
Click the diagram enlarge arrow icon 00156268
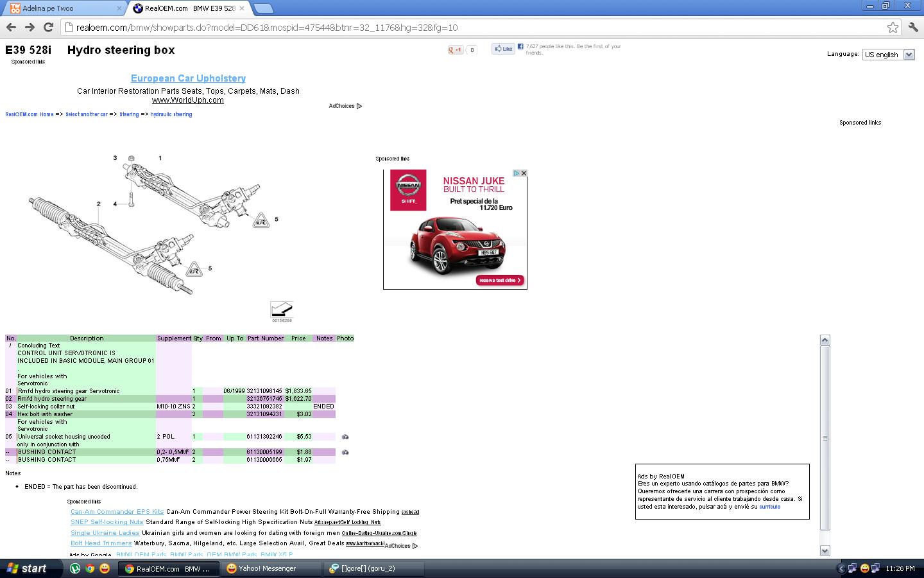pyautogui.click(x=282, y=310)
